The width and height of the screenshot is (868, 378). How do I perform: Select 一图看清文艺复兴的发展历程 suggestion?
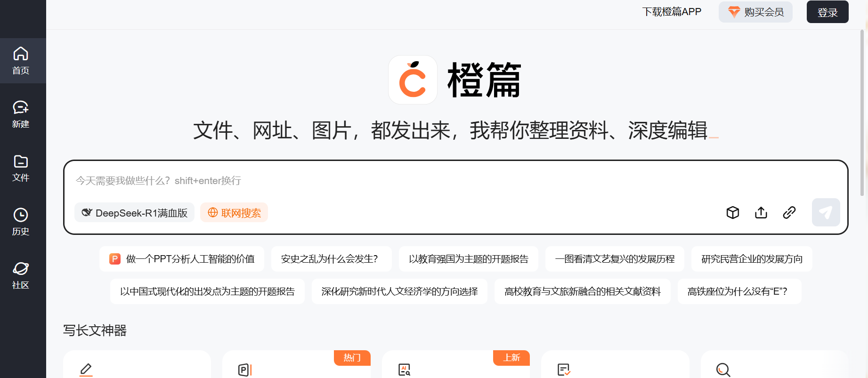pos(615,259)
